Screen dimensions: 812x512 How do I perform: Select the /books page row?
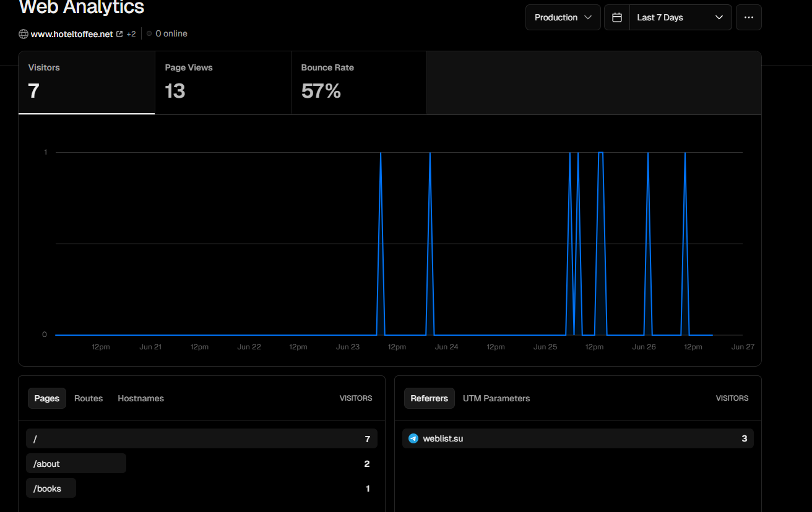[202, 488]
